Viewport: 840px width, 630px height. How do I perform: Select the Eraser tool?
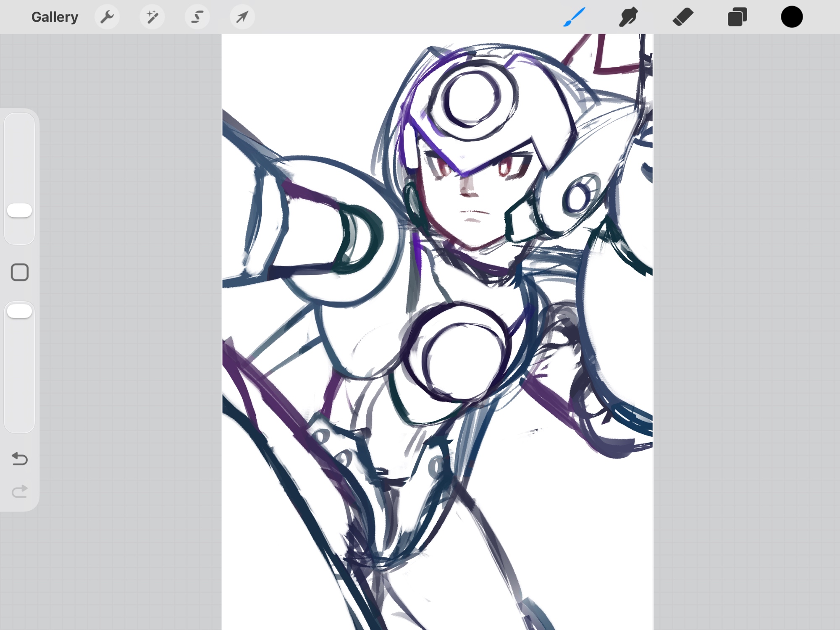click(683, 17)
